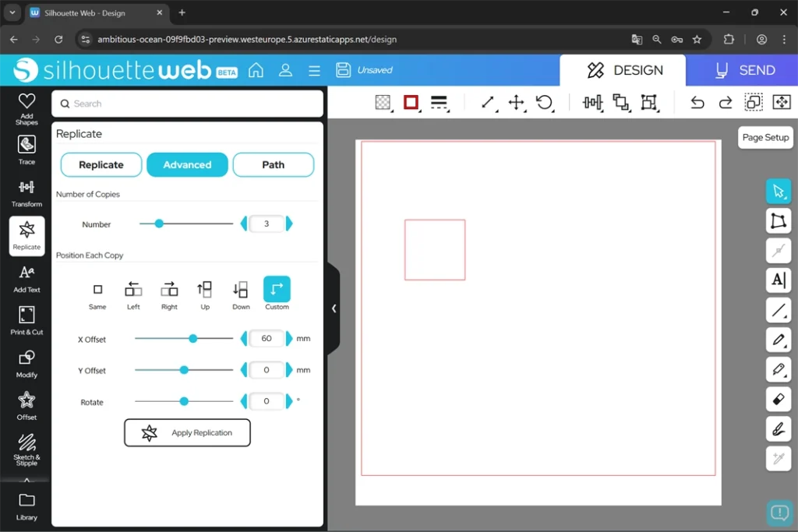Select the Custom position option
Viewport: 798px width, 532px height.
pyautogui.click(x=277, y=294)
